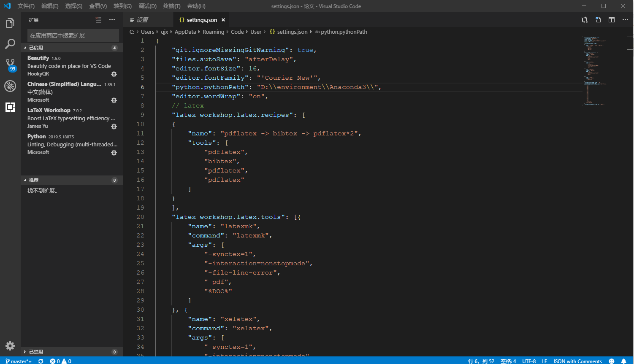Viewport: 634px width, 364px height.
Task: Open Source Control view with 99 badge
Action: tap(10, 65)
